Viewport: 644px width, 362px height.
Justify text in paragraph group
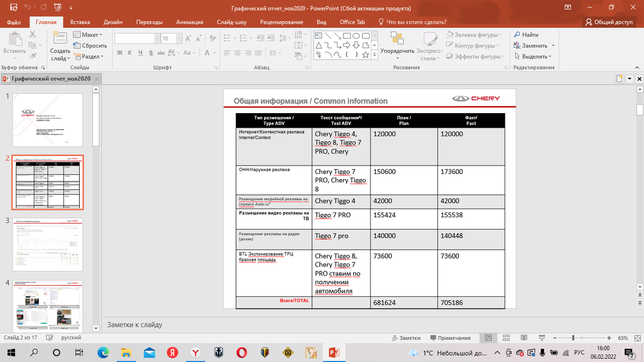(258, 53)
